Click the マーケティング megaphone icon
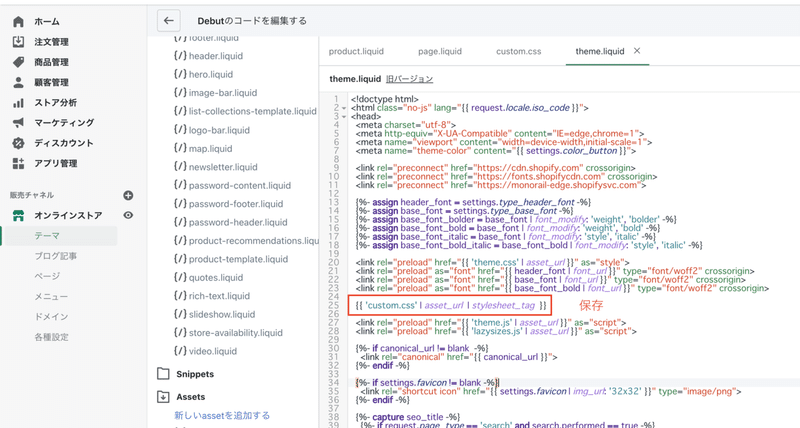 [18, 122]
